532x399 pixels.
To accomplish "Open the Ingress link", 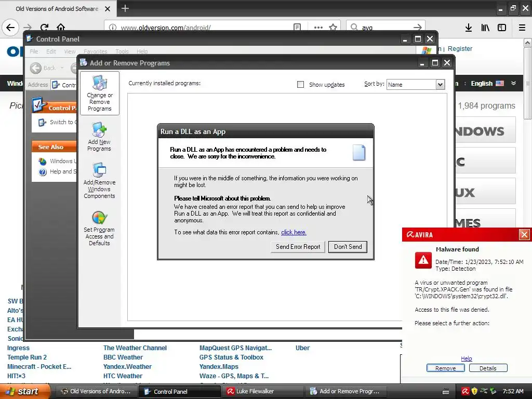I will (x=18, y=348).
